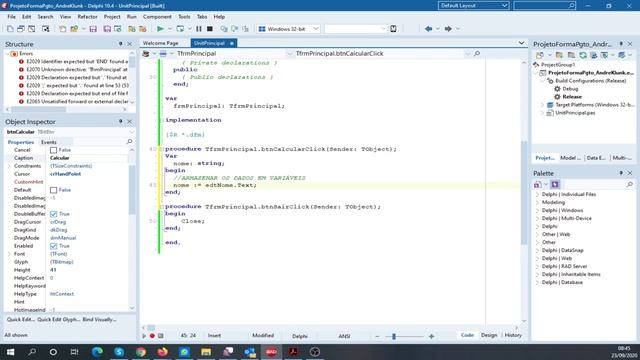
Task: Open the Windows 32-bit platform dropdown
Action: tap(316, 29)
